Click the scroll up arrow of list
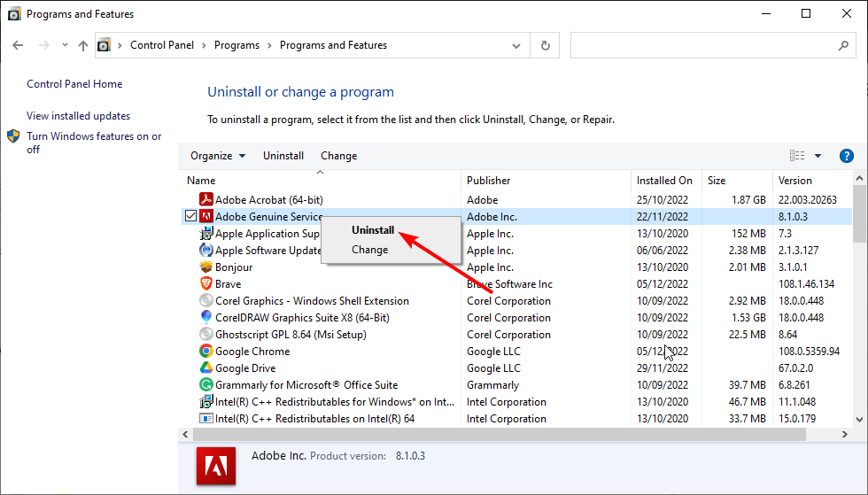868x495 pixels. click(859, 178)
